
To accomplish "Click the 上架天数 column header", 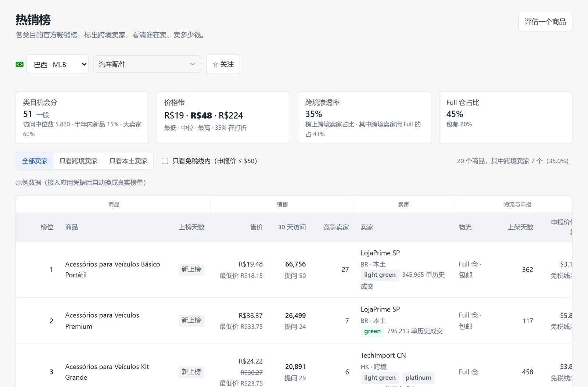I will [520, 227].
